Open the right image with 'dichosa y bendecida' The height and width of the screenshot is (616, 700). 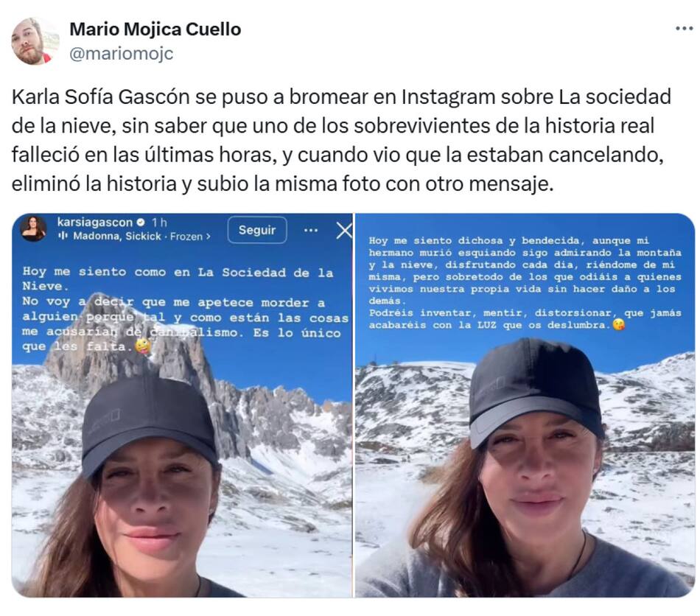click(525, 405)
